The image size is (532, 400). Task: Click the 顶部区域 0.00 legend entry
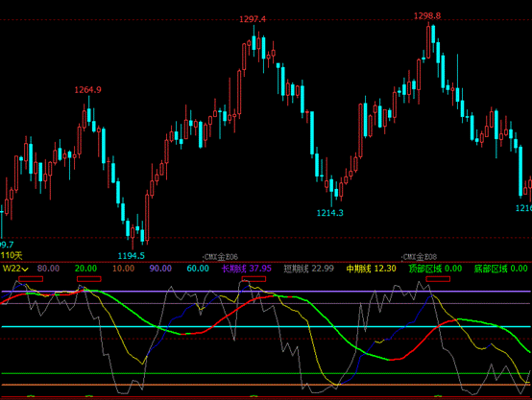point(435,269)
